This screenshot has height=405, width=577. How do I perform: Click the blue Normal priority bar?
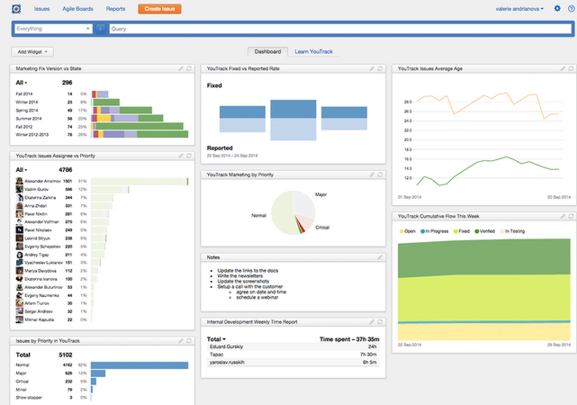[x=139, y=365]
